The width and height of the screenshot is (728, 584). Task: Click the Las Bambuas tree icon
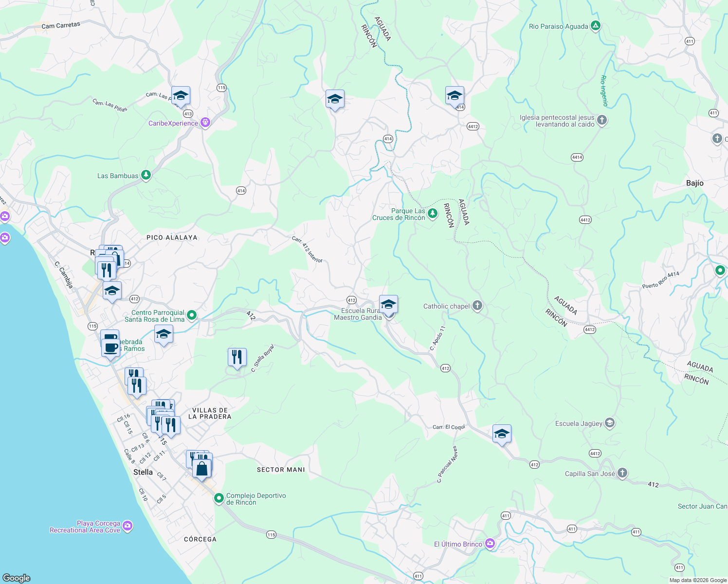pos(146,175)
